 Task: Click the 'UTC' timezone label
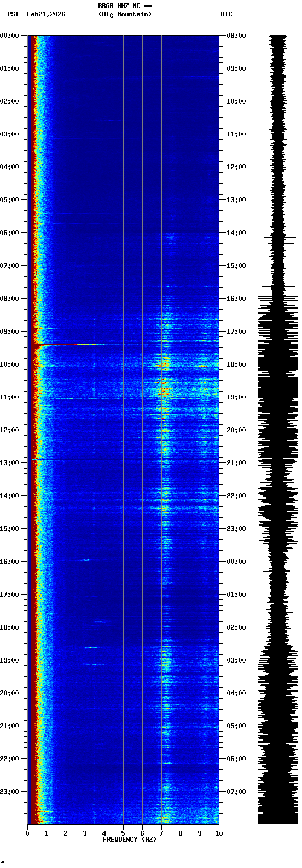coord(226,14)
